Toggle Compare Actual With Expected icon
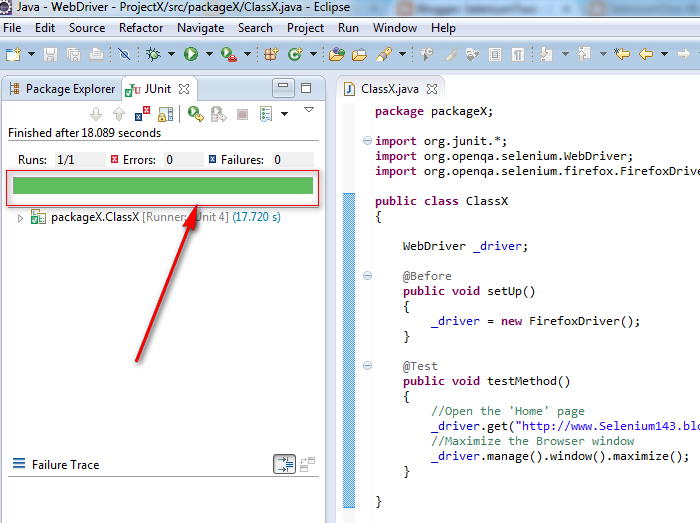 click(308, 465)
